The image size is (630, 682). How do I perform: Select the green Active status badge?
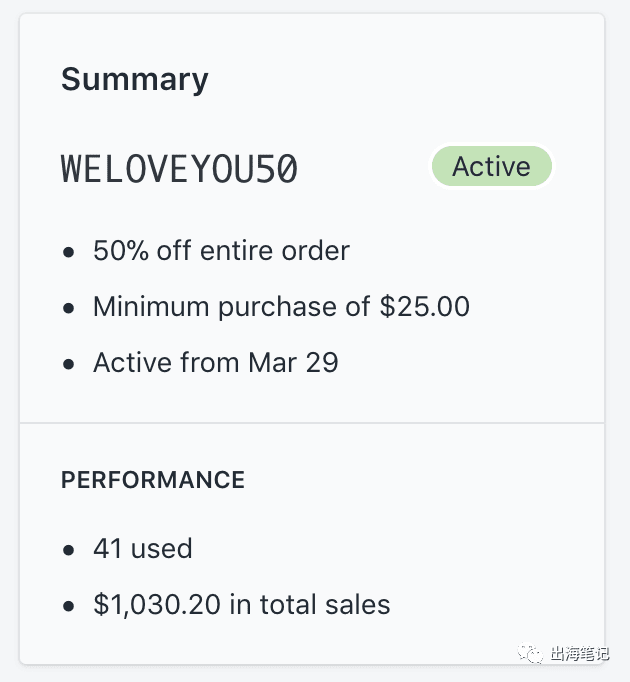tap(491, 166)
